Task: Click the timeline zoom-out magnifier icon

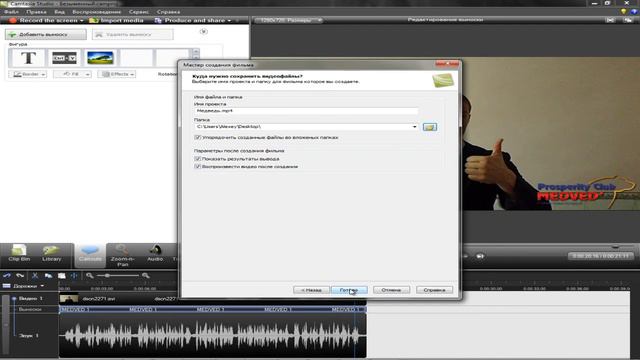Action: coord(90,276)
